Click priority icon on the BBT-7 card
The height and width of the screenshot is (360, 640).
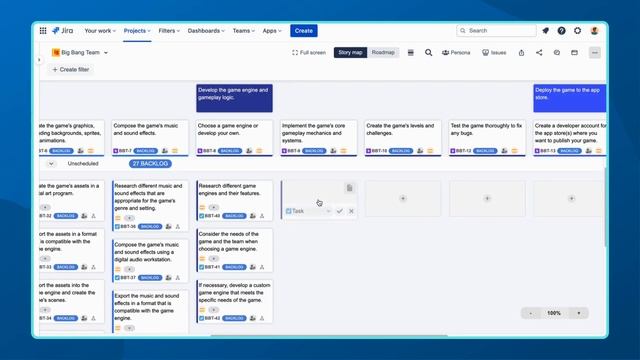pyautogui.click(x=175, y=151)
